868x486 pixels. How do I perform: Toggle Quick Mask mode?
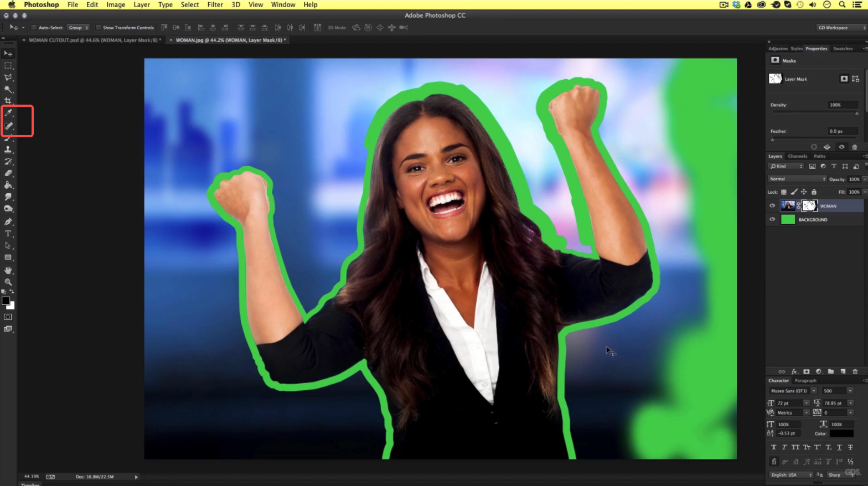coord(8,317)
